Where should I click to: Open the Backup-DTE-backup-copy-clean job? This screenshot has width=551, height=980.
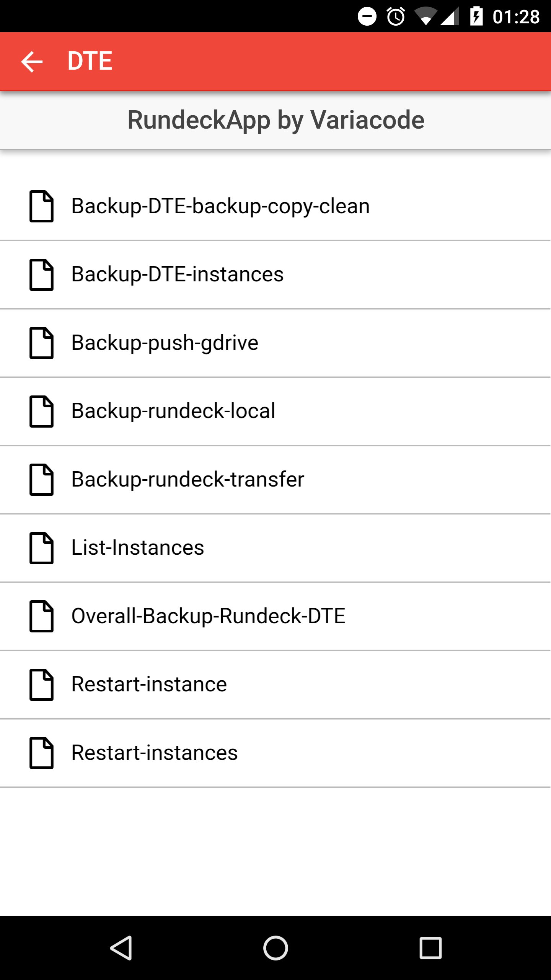coord(220,206)
